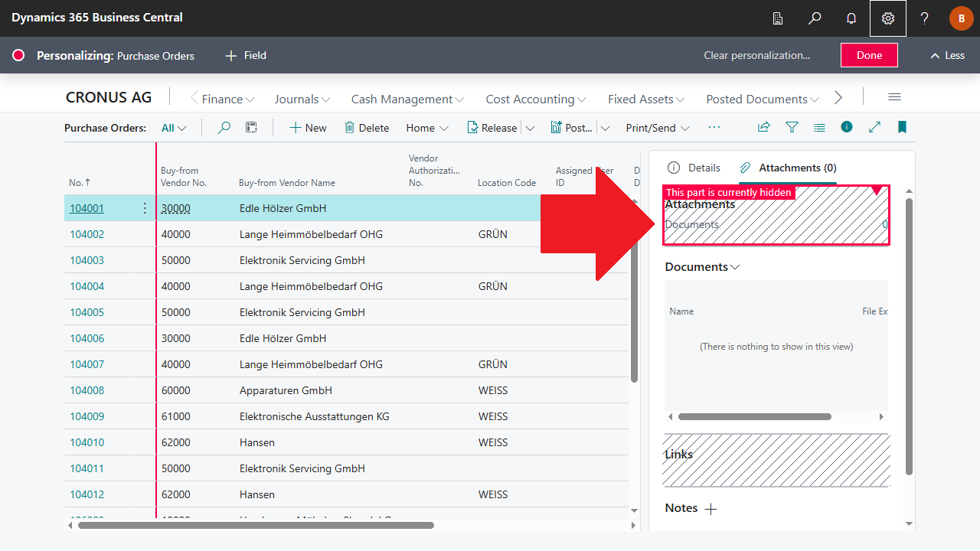Click the Name column header in Documents
980x551 pixels.
point(681,311)
